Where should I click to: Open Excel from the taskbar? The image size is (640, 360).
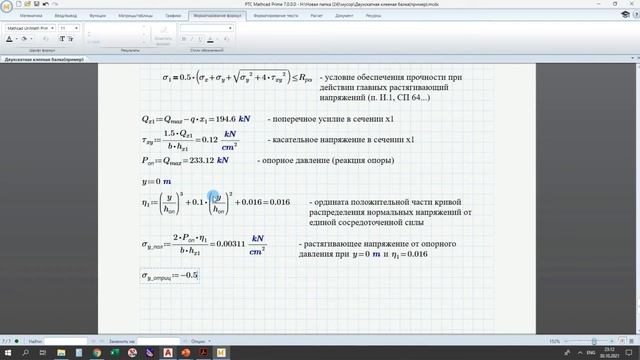115,353
